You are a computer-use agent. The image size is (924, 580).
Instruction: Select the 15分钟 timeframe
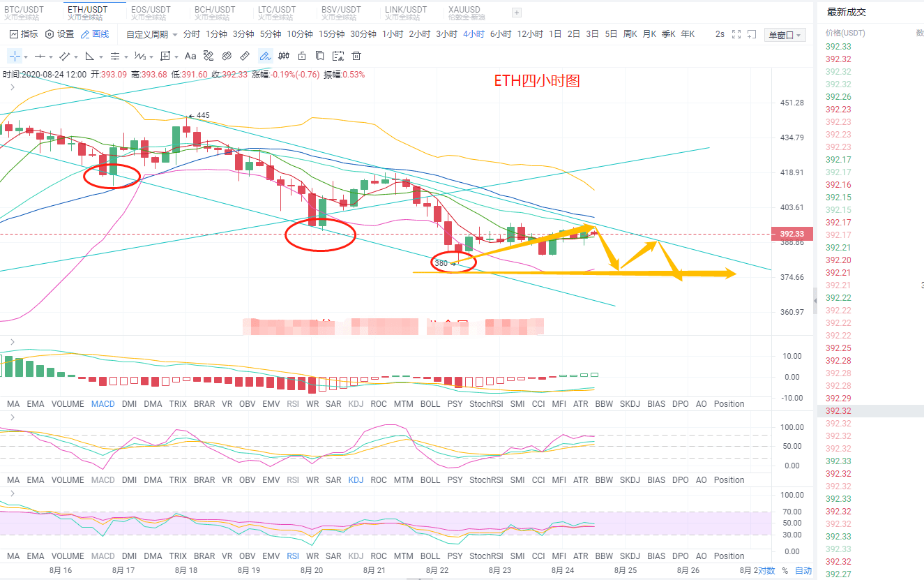(x=332, y=34)
